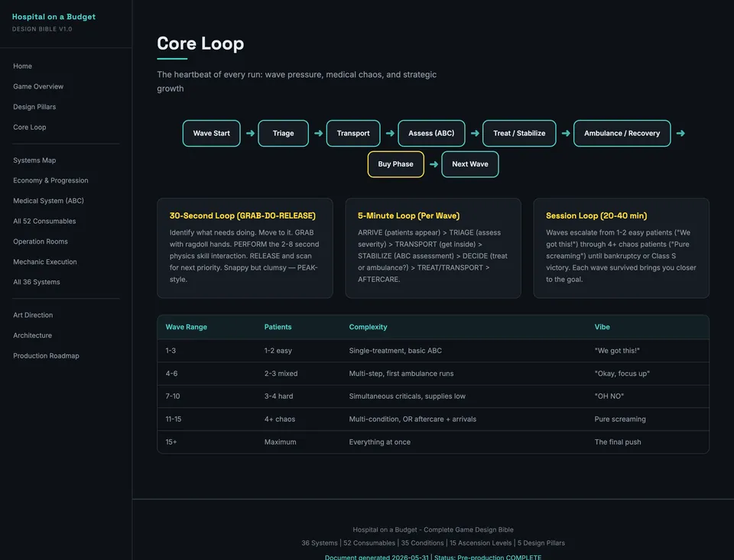View All 52 Consumables page
The height and width of the screenshot is (560, 734).
(44, 222)
